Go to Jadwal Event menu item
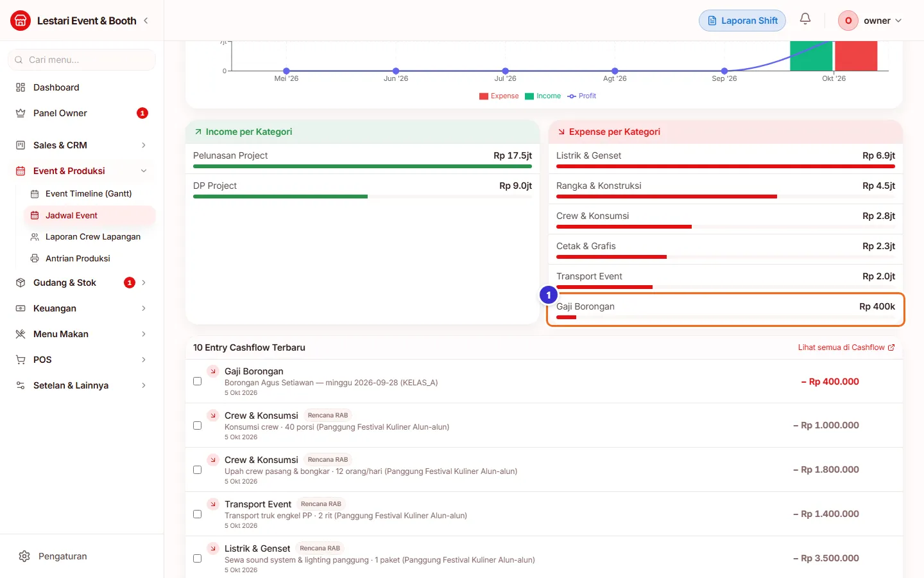Screen dimensions: 924x578 coord(90,216)
